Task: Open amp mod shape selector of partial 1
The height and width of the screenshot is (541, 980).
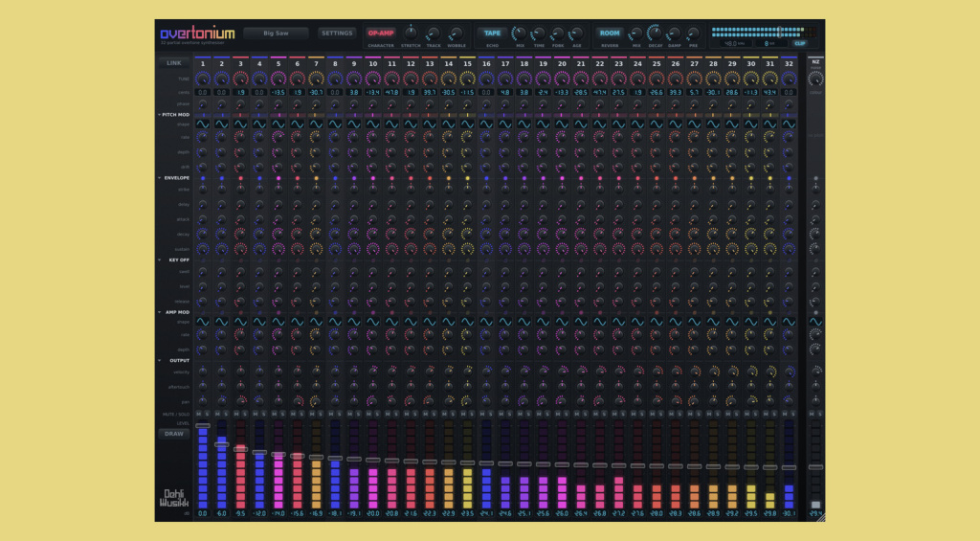Action: tap(203, 322)
